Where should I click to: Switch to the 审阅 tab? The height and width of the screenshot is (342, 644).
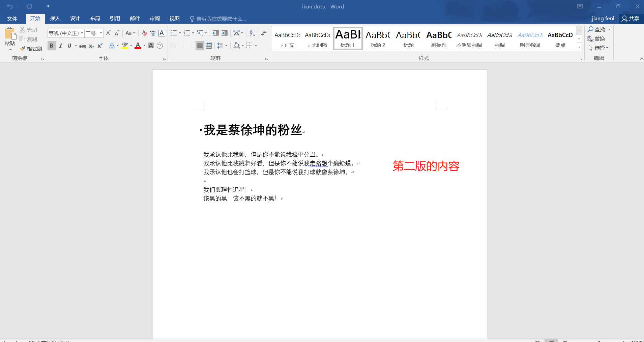pyautogui.click(x=155, y=19)
